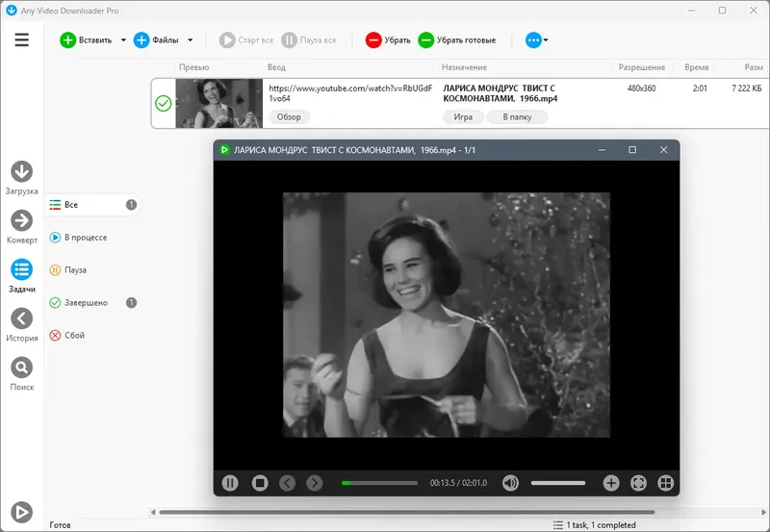Click the Ввод column header

click(276, 67)
